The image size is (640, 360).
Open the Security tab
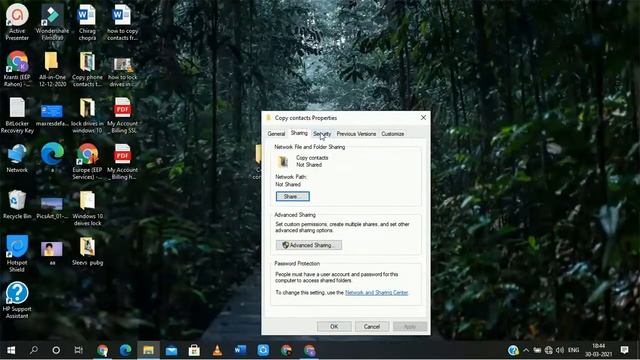pyautogui.click(x=322, y=133)
